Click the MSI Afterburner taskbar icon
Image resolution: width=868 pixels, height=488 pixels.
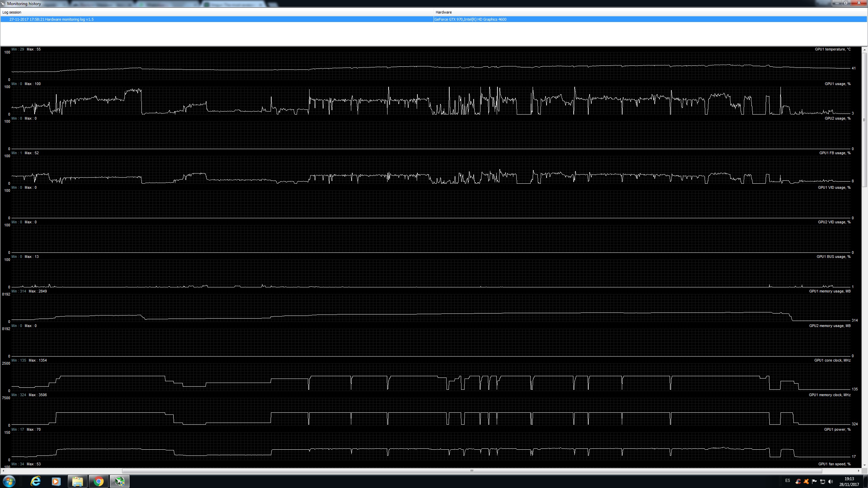coord(119,481)
